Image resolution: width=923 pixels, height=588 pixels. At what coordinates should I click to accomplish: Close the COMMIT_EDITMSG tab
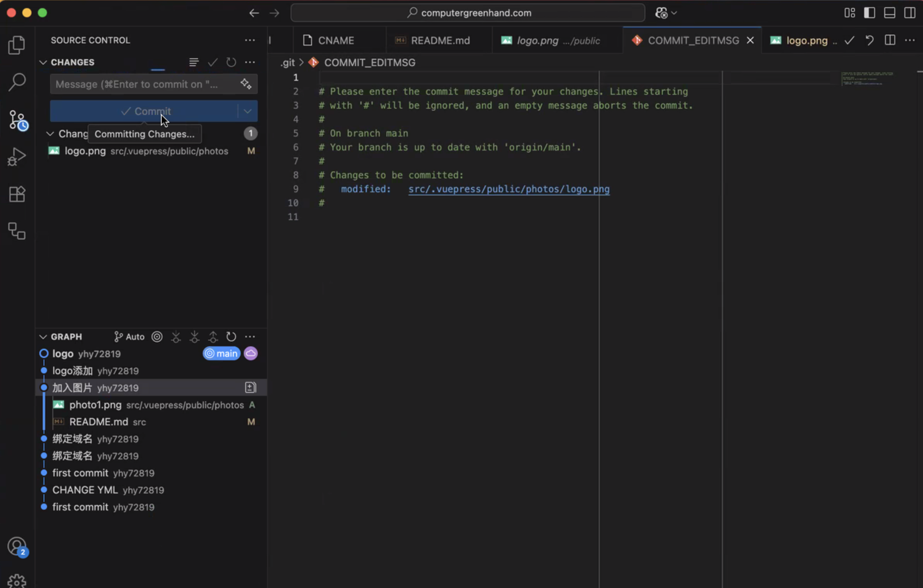click(x=750, y=40)
